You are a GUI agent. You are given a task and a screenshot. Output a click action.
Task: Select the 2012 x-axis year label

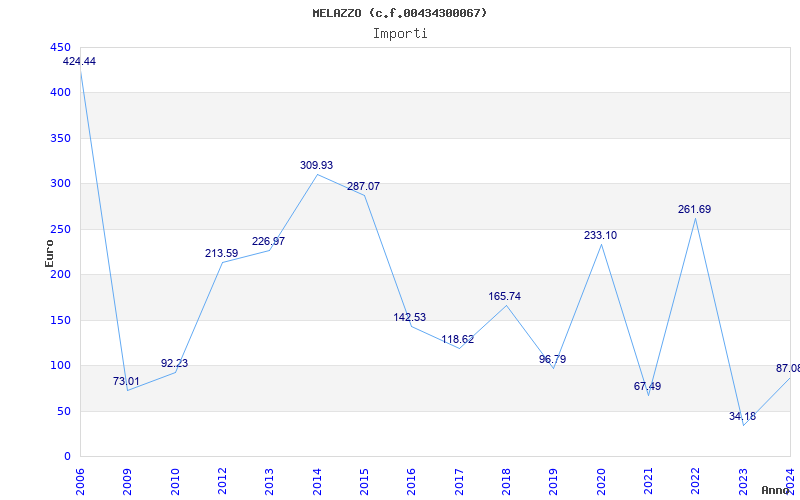click(x=222, y=481)
